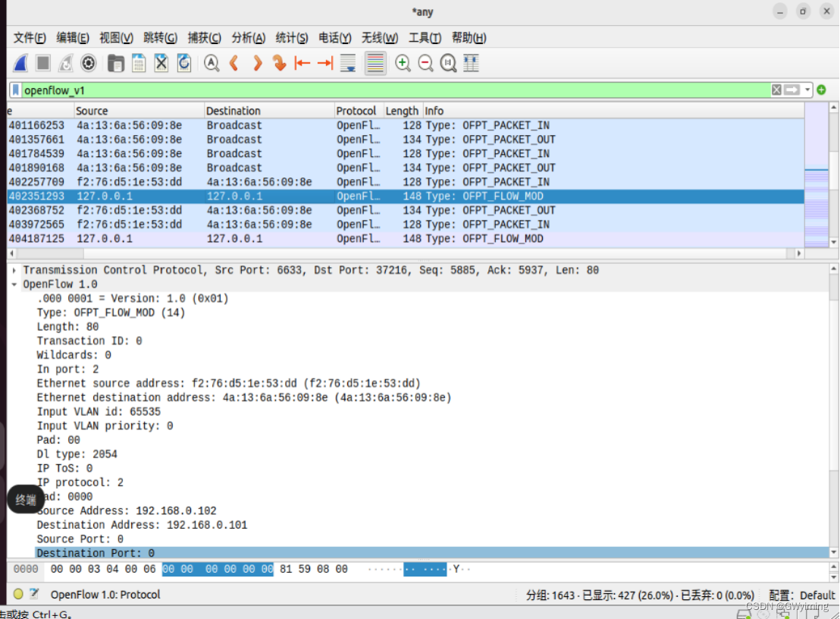Viewport: 840px width, 619px height.
Task: Start a new capture with the shark fin icon
Action: pyautogui.click(x=20, y=63)
